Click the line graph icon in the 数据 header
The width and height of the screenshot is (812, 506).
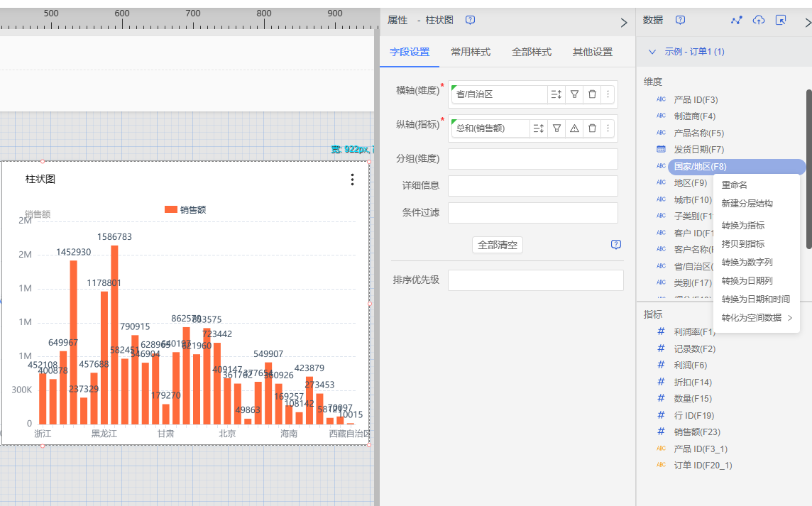(x=736, y=20)
